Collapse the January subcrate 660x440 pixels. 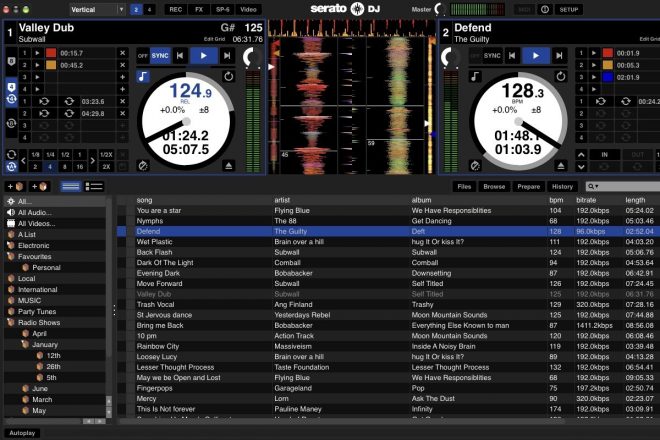(25, 344)
